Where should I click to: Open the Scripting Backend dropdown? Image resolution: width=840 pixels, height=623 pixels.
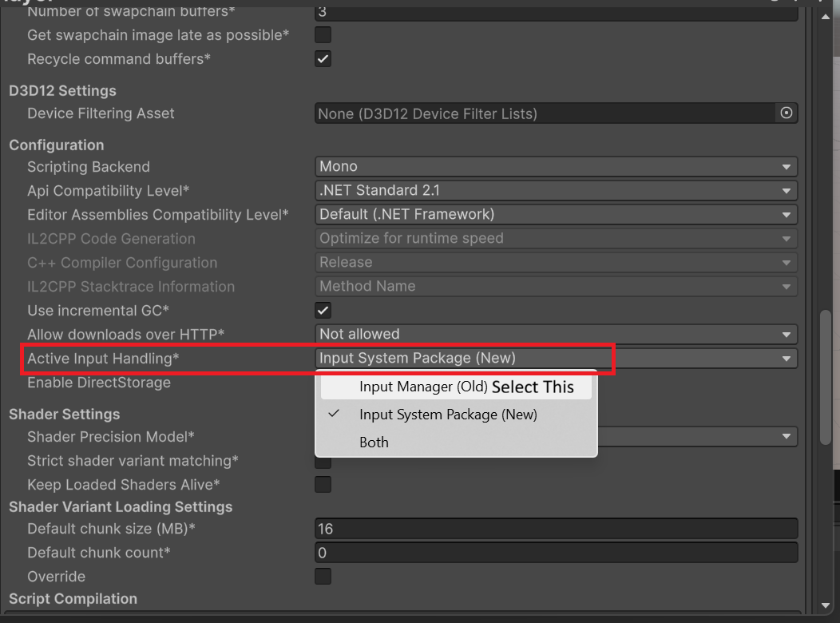click(557, 166)
